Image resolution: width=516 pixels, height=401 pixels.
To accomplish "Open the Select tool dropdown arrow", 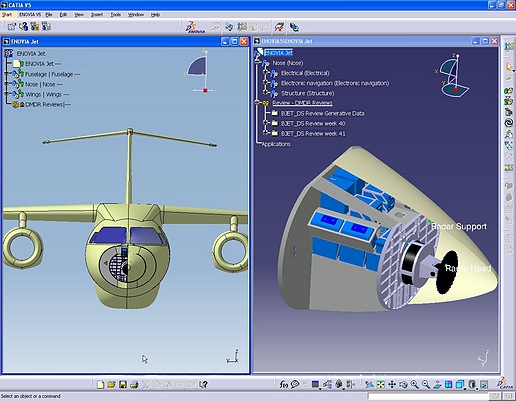I will [513, 71].
